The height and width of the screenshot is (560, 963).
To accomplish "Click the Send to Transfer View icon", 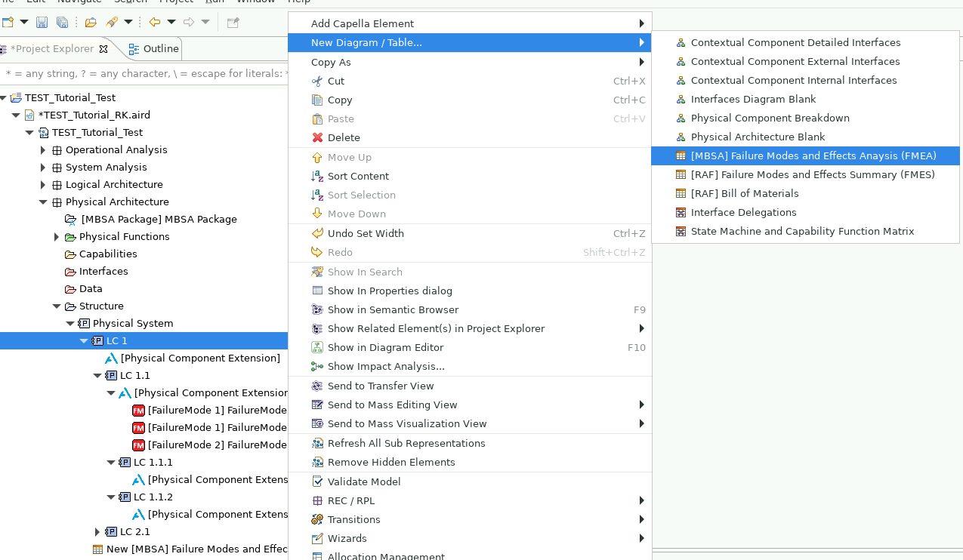I will click(x=317, y=386).
